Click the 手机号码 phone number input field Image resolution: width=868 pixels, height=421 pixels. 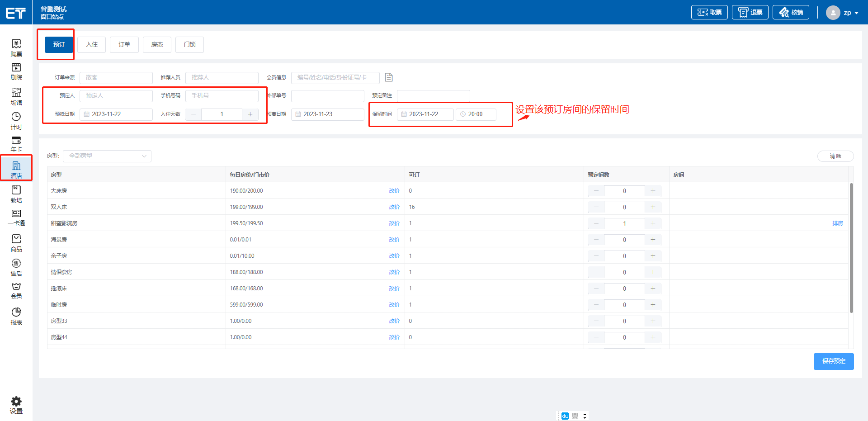coord(222,96)
